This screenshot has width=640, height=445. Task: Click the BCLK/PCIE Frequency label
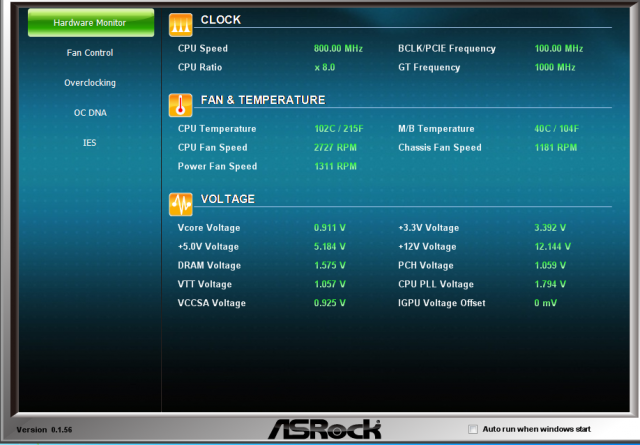(447, 49)
